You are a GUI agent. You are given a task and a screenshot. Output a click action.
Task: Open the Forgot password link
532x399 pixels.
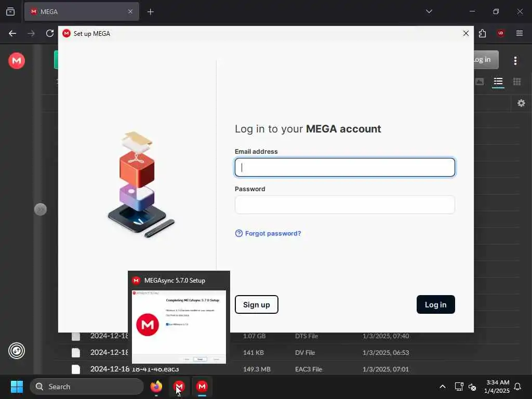pyautogui.click(x=268, y=233)
